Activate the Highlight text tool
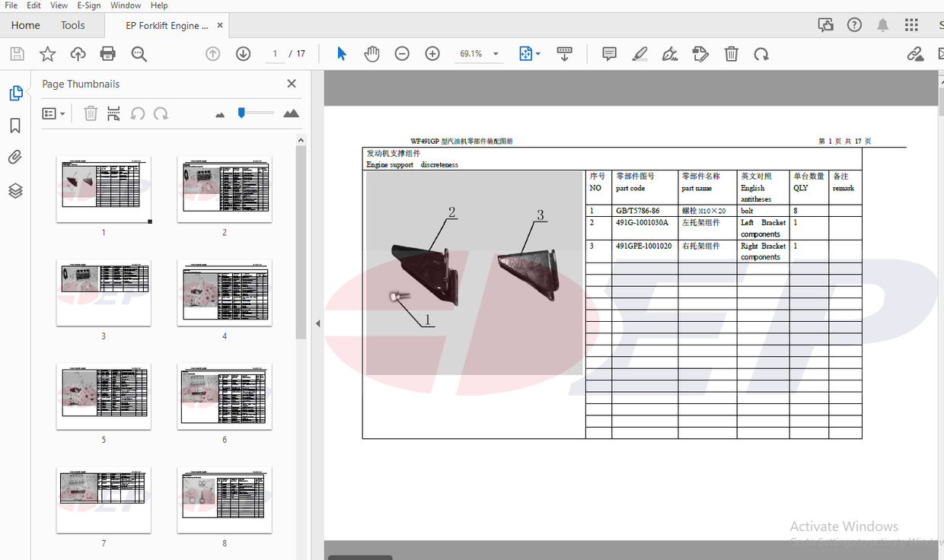 [639, 53]
